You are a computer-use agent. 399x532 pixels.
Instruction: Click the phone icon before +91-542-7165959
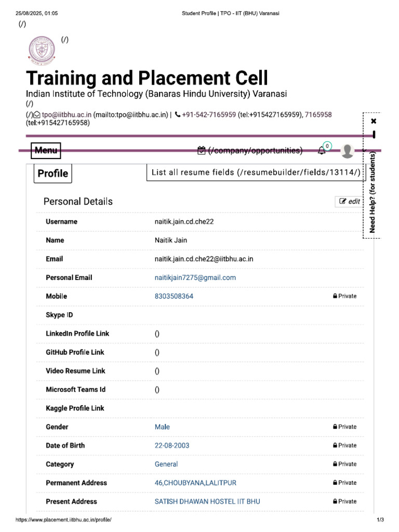(x=178, y=115)
